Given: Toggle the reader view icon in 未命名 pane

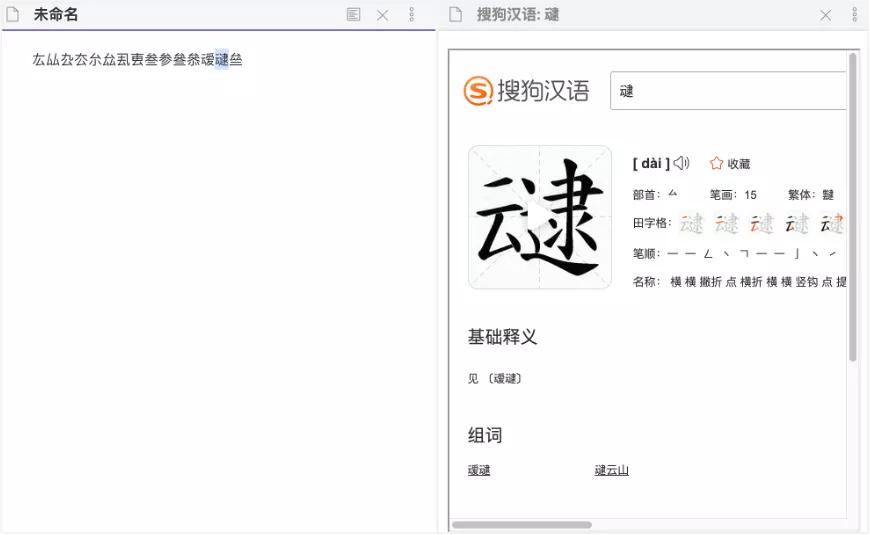Looking at the screenshot, I should point(353,14).
